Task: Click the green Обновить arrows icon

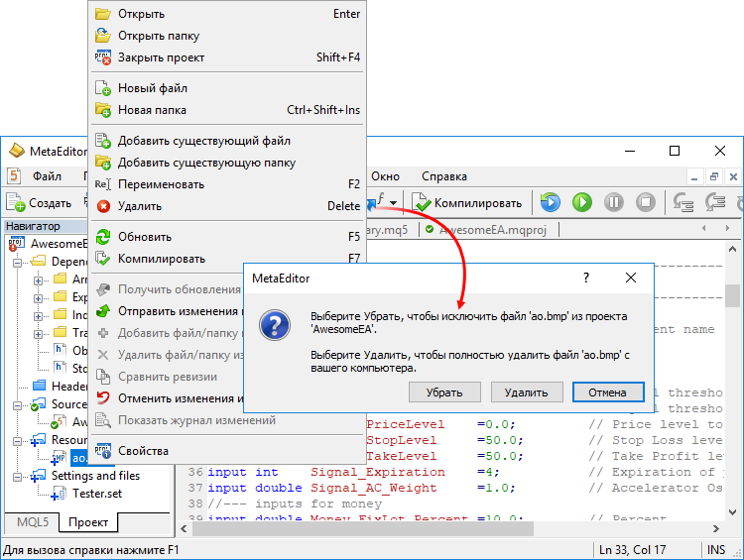Action: click(x=103, y=237)
